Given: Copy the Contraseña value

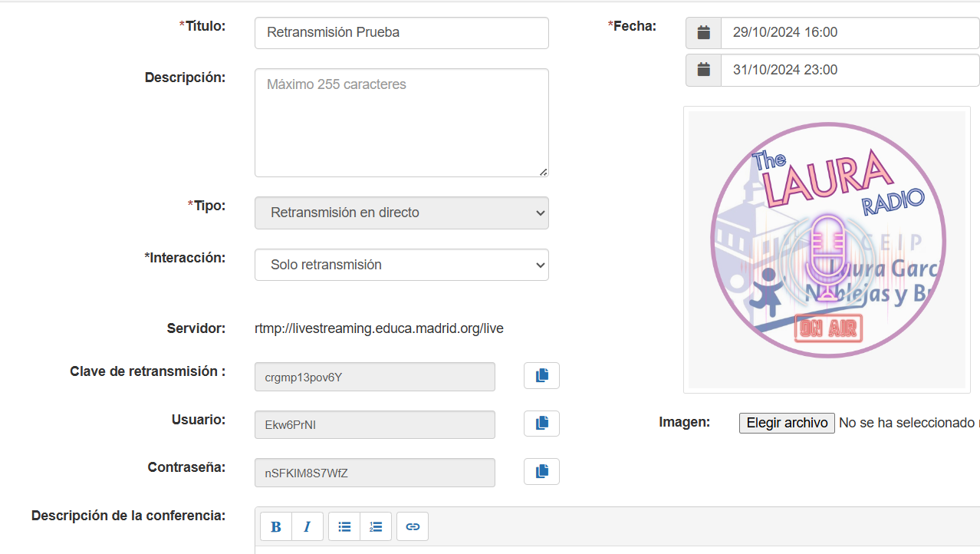Looking at the screenshot, I should click(x=541, y=472).
